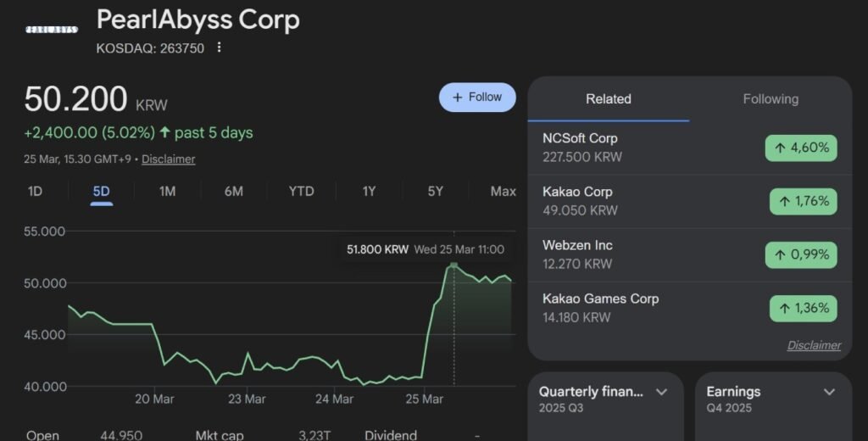Switch chart to 5Y range
The width and height of the screenshot is (868, 441).
tap(435, 192)
